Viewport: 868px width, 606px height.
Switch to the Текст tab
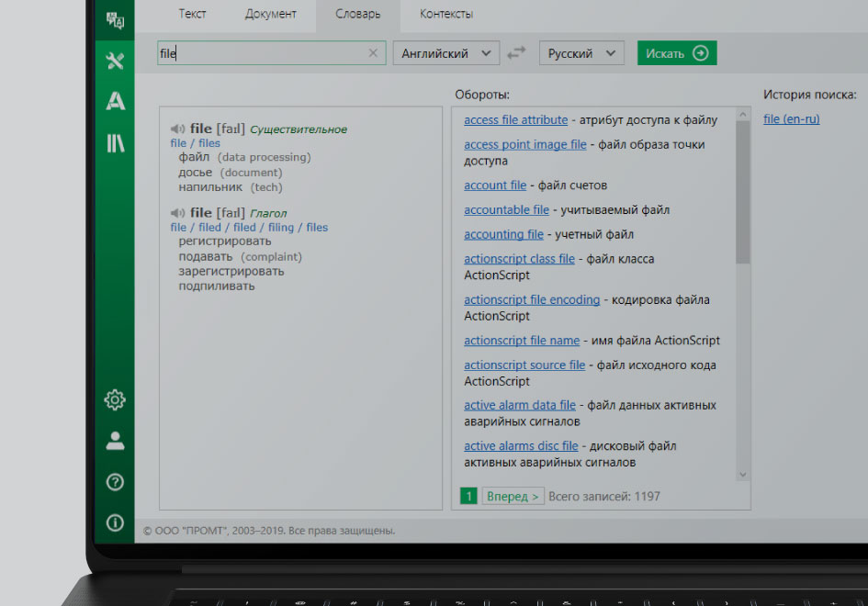[192, 14]
